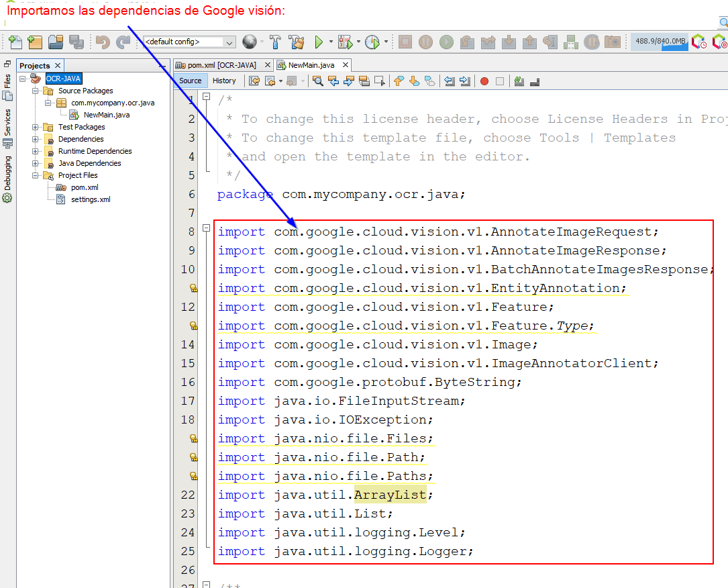Toggle the red macro recording button
The width and height of the screenshot is (728, 588).
(x=484, y=81)
